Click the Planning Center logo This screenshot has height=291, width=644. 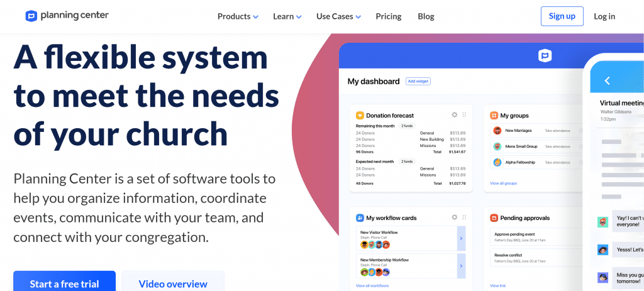67,16
